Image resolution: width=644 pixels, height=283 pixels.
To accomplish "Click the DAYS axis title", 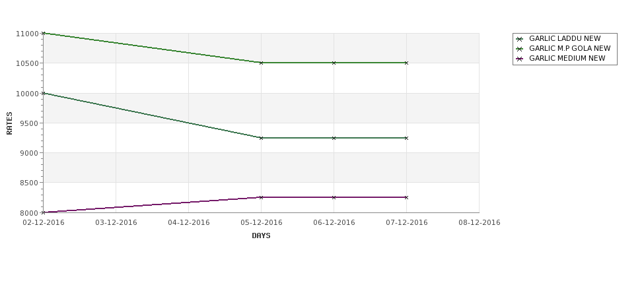I will coord(261,236).
